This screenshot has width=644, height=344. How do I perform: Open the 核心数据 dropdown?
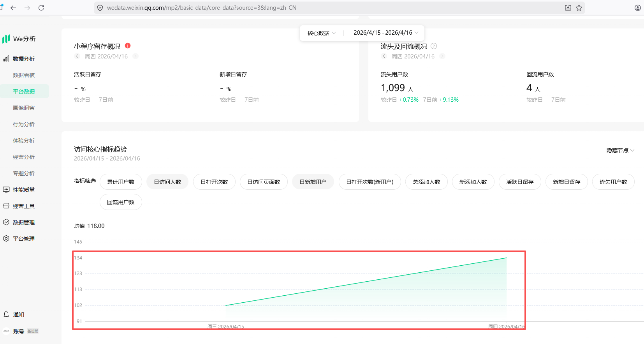321,33
